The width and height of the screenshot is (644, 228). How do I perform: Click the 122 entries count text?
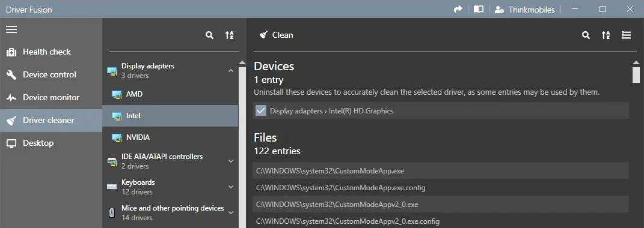point(277,151)
